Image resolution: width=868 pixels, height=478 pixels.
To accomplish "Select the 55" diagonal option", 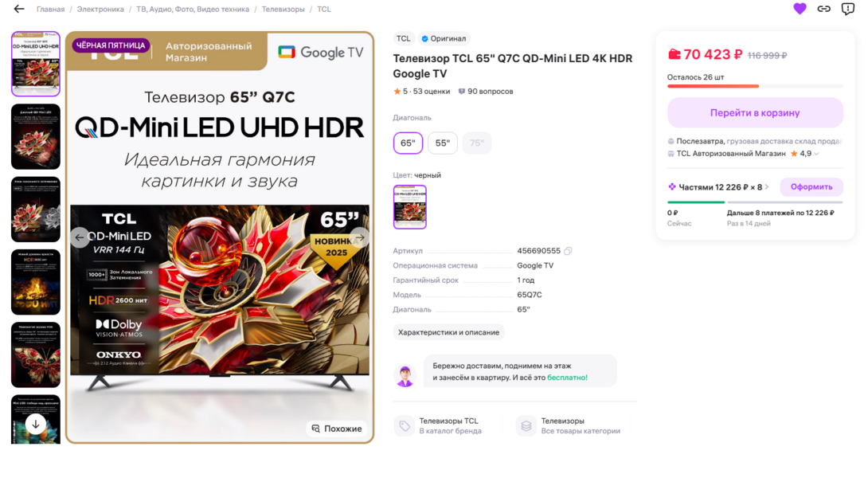I will (442, 143).
